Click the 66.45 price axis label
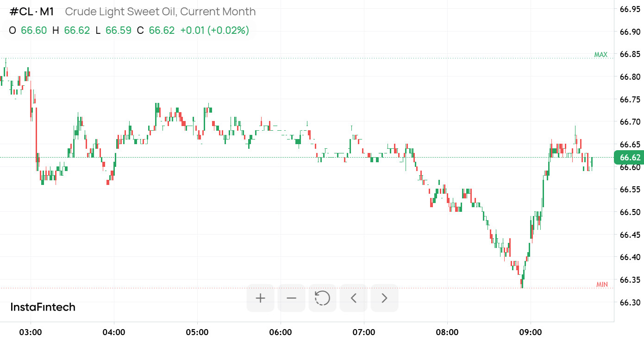 [x=630, y=235]
